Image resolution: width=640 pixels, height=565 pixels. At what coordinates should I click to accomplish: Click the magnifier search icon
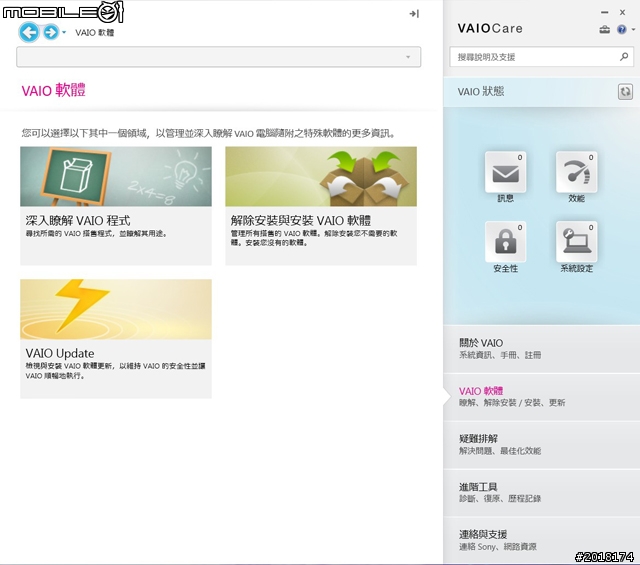pos(624,57)
